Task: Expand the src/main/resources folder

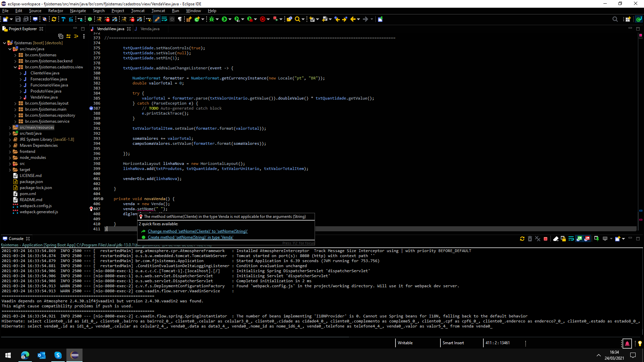Action: tap(10, 127)
